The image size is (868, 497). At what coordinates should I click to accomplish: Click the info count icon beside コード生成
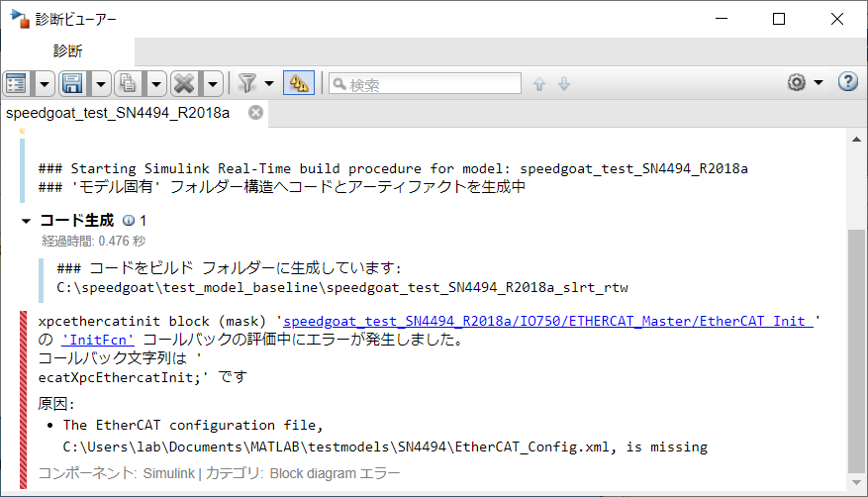129,221
